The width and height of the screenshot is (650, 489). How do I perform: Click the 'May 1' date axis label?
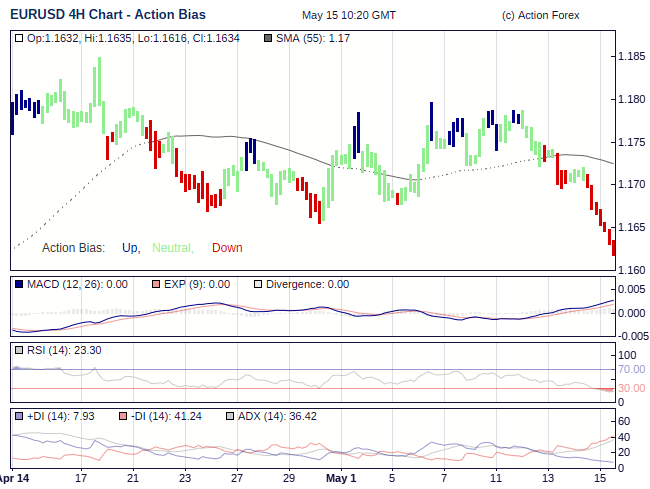click(341, 478)
